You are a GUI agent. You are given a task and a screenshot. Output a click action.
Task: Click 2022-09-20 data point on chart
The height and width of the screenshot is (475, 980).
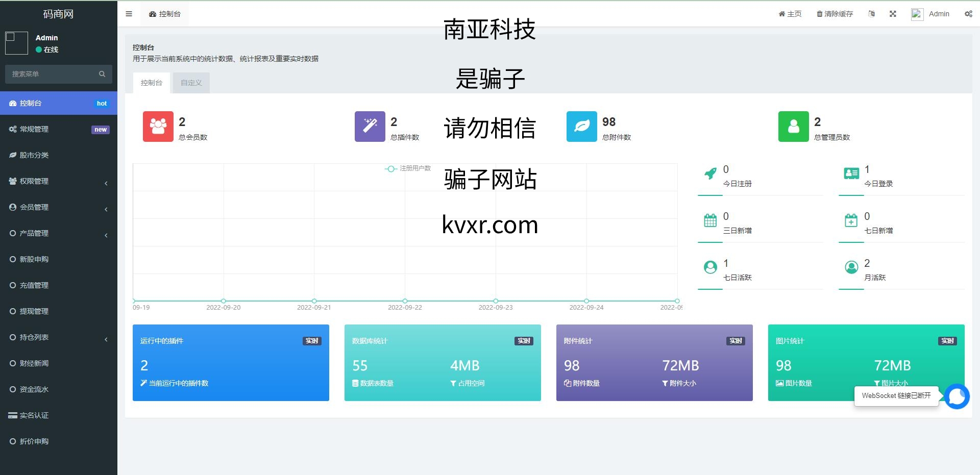coord(224,301)
